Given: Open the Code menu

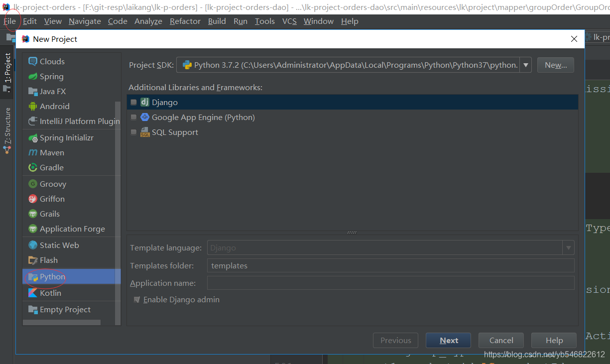Looking at the screenshot, I should pos(118,21).
